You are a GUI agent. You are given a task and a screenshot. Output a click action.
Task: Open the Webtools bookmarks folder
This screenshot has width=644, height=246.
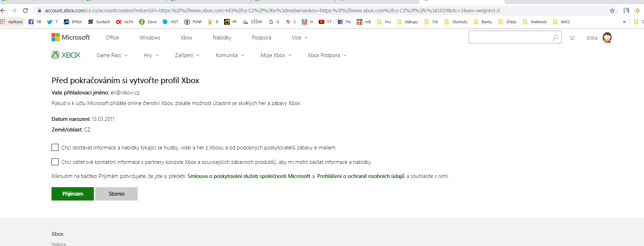coord(535,22)
